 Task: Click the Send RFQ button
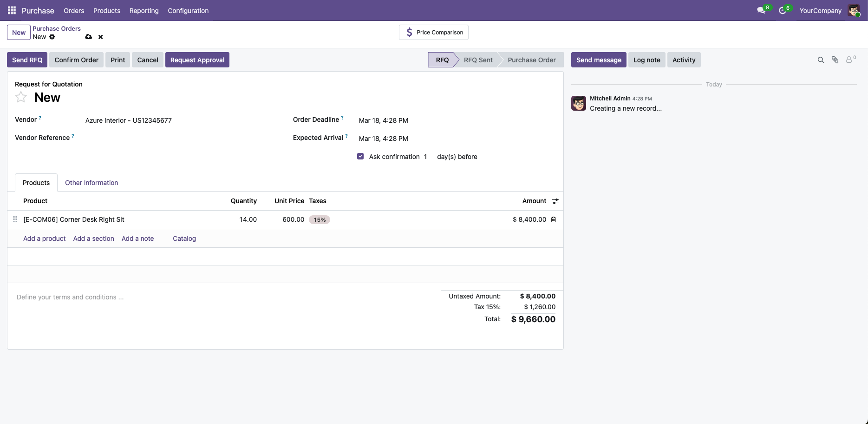pos(27,60)
